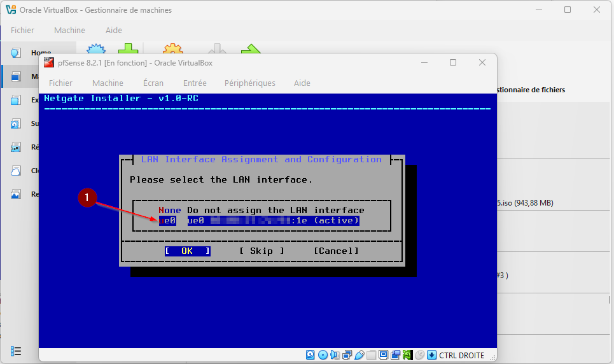Click Cancel in the LAN interface dialog
Viewport: 614px width, 364px height.
336,251
